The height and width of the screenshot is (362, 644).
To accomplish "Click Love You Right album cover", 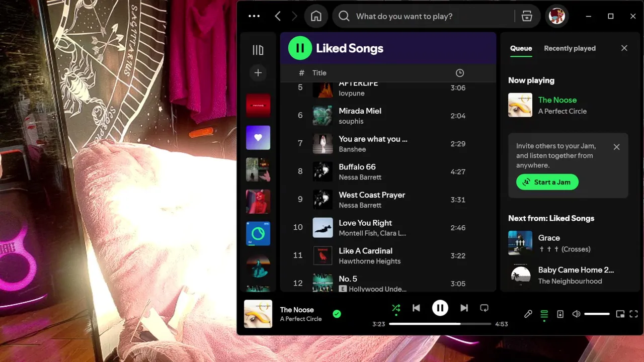I will click(323, 228).
